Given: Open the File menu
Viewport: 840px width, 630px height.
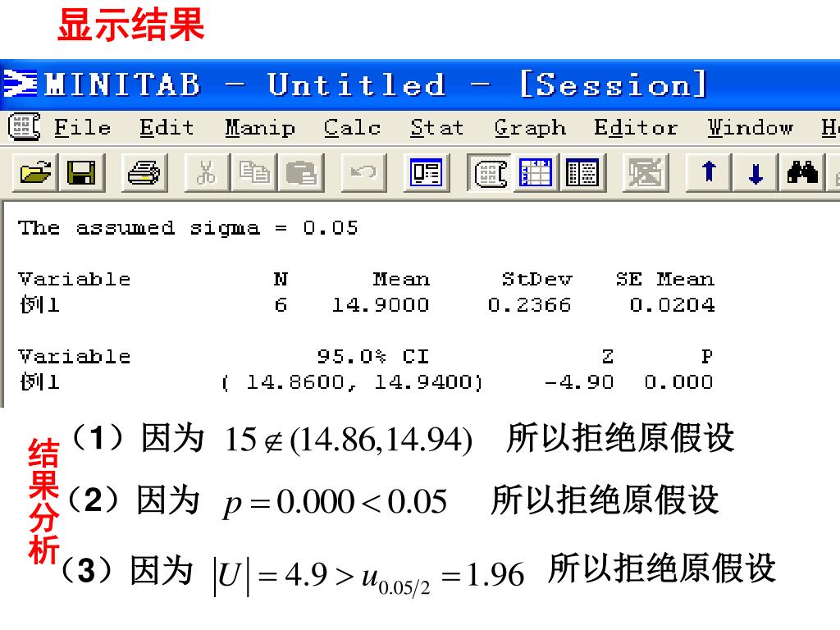Looking at the screenshot, I should 83,127.
